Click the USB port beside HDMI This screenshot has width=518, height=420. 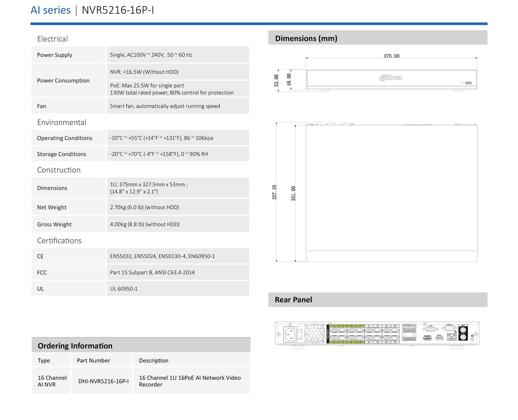click(x=439, y=338)
